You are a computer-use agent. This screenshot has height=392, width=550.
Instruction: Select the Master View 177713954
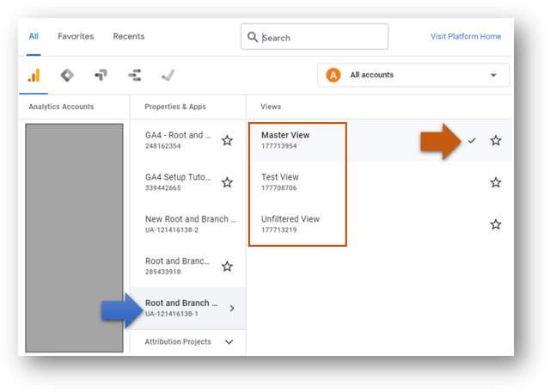[x=381, y=140]
